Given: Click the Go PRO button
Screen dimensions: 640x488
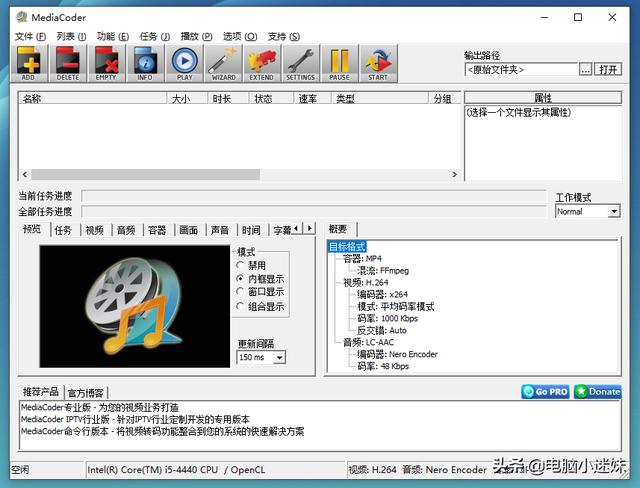Looking at the screenshot, I should [x=545, y=392].
